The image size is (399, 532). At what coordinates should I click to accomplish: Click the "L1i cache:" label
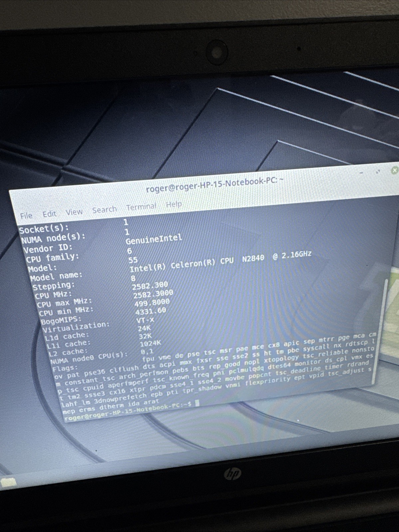[69, 344]
